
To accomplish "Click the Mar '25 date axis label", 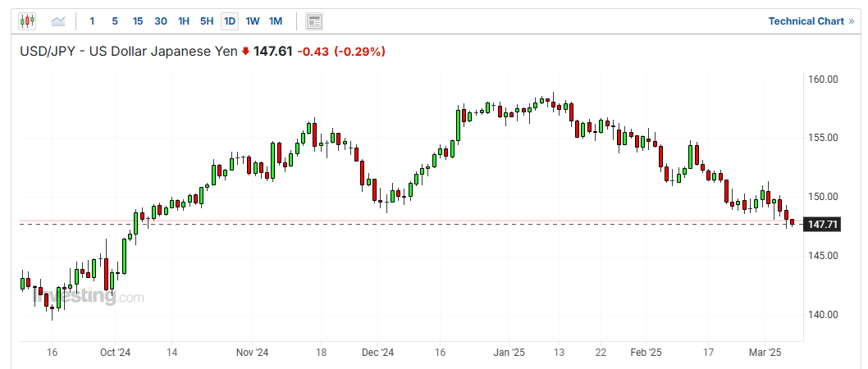I will (x=765, y=352).
